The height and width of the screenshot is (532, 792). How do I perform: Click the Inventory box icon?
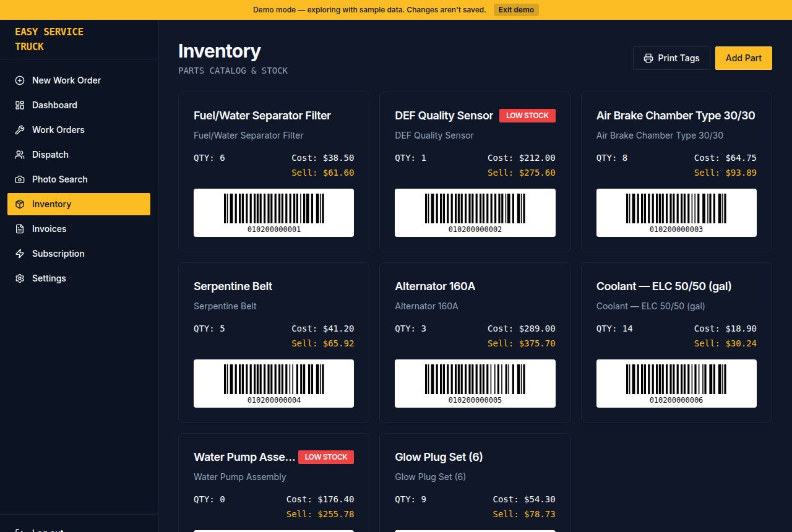tap(20, 204)
